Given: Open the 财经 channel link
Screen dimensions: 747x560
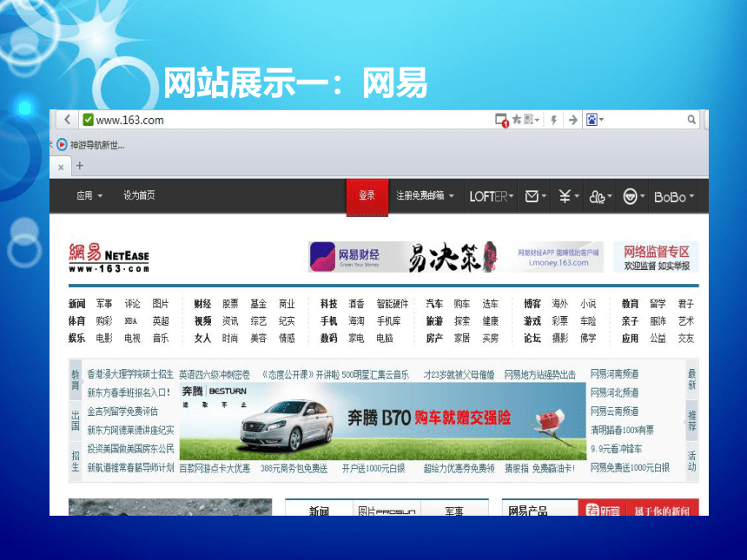Looking at the screenshot, I should pyautogui.click(x=202, y=304).
